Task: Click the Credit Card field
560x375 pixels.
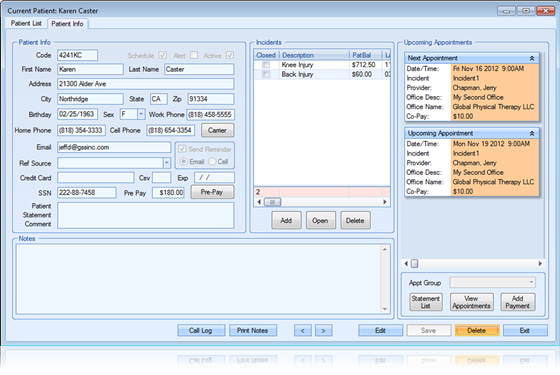Action: [95, 178]
